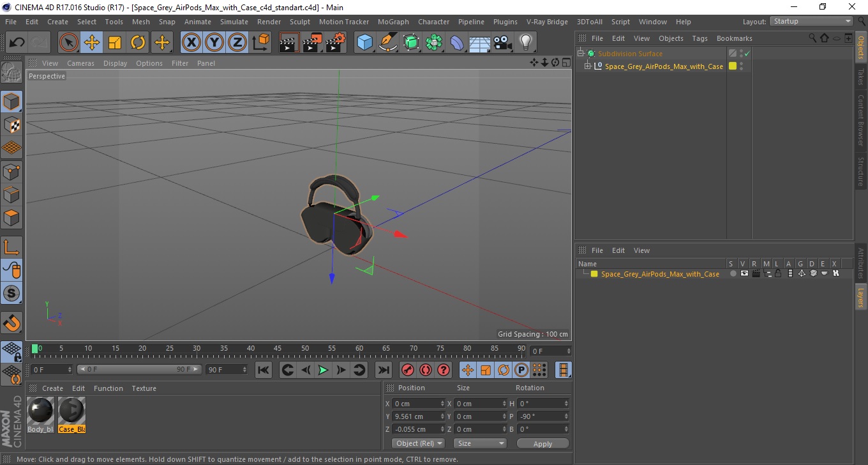
Task: Toggle Z-axis lock
Action: coord(237,43)
